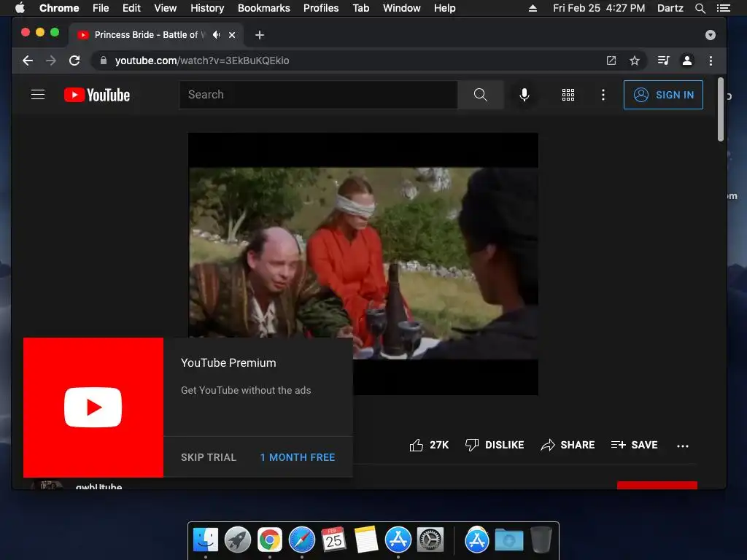Click the Dartz user name in menu bar

(670, 8)
